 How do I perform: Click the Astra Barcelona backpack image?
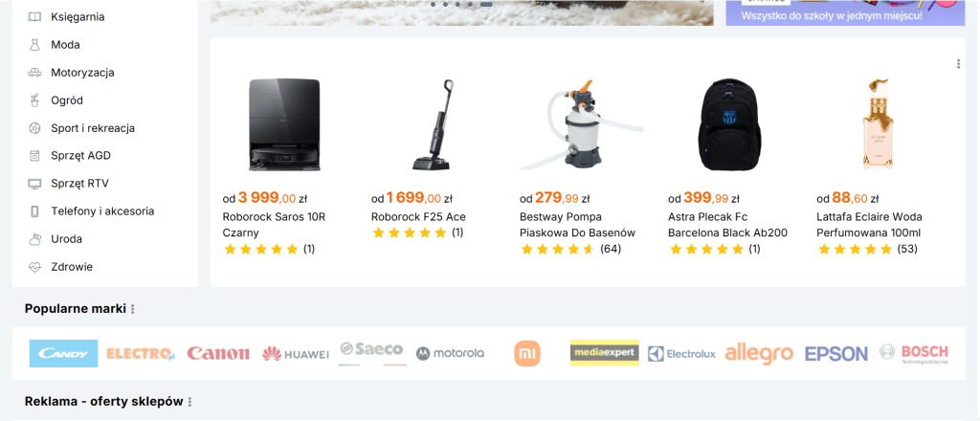tap(727, 124)
